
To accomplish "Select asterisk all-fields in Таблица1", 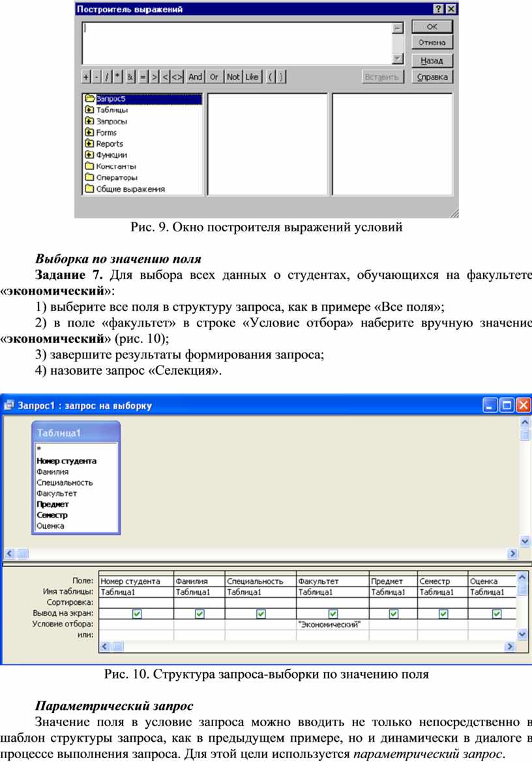I will 76,448.
